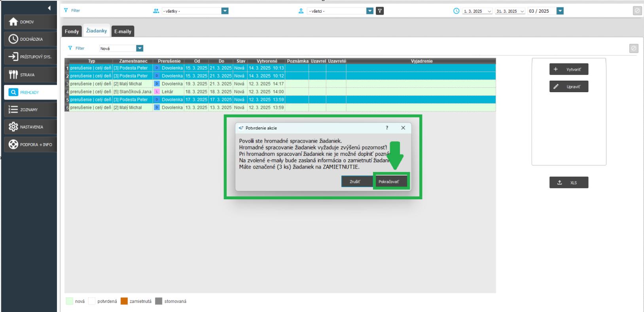This screenshot has height=312, width=644.
Task: Open the Nová status filter dropdown
Action: click(x=140, y=48)
